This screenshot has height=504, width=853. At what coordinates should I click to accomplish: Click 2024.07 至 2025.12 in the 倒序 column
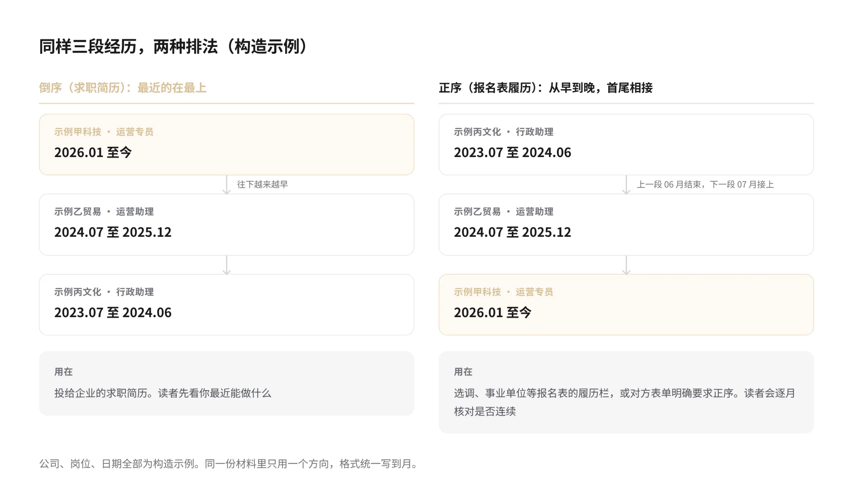(x=113, y=232)
